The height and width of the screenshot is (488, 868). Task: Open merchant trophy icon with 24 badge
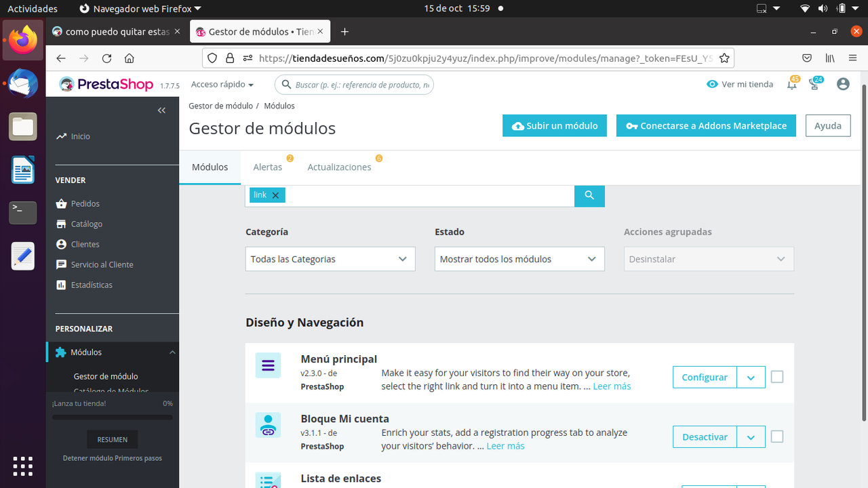point(815,84)
